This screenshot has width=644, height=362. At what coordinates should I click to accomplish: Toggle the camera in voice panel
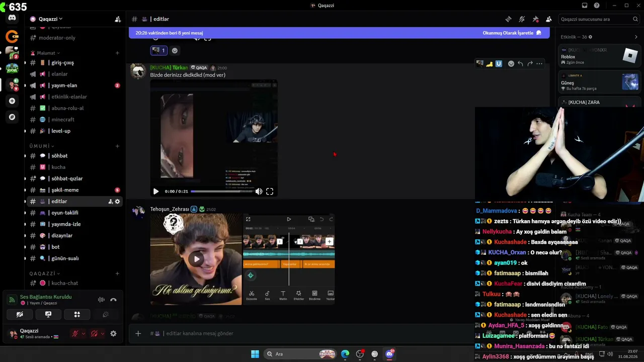[x=20, y=314]
